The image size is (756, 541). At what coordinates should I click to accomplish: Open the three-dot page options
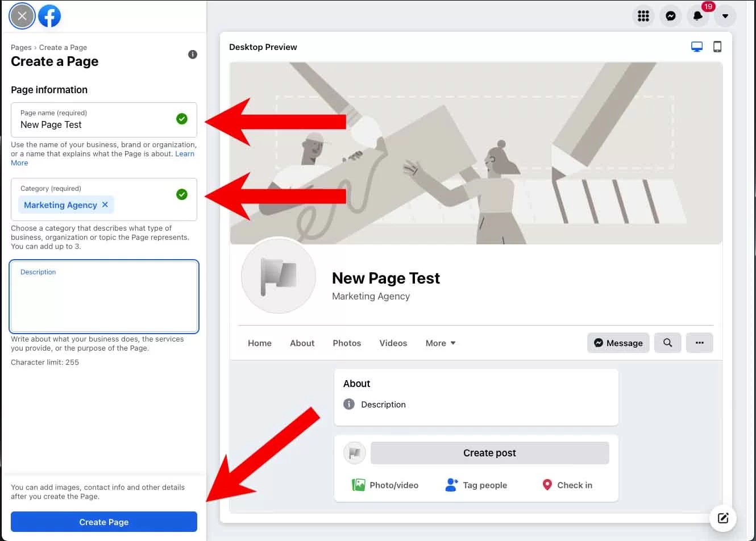[699, 343]
